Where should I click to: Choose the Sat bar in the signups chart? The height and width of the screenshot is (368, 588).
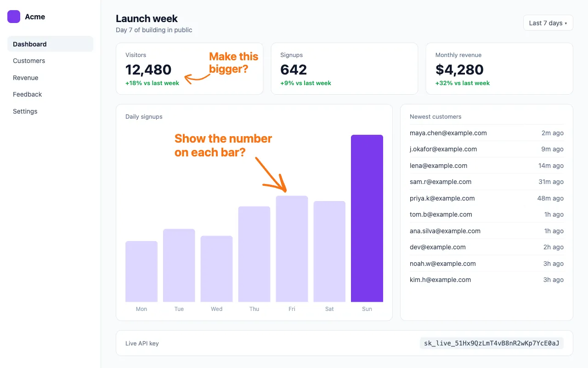point(329,252)
